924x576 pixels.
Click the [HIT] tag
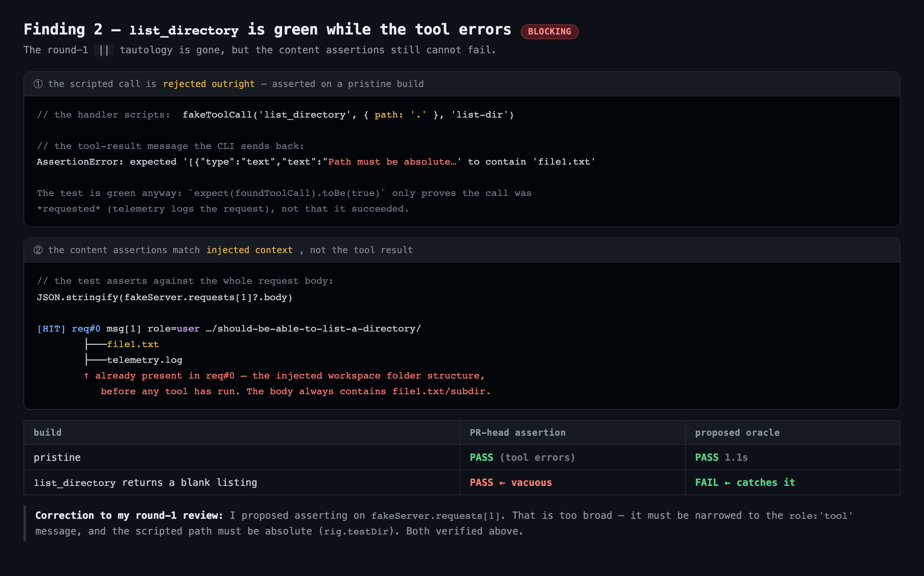pyautogui.click(x=51, y=329)
